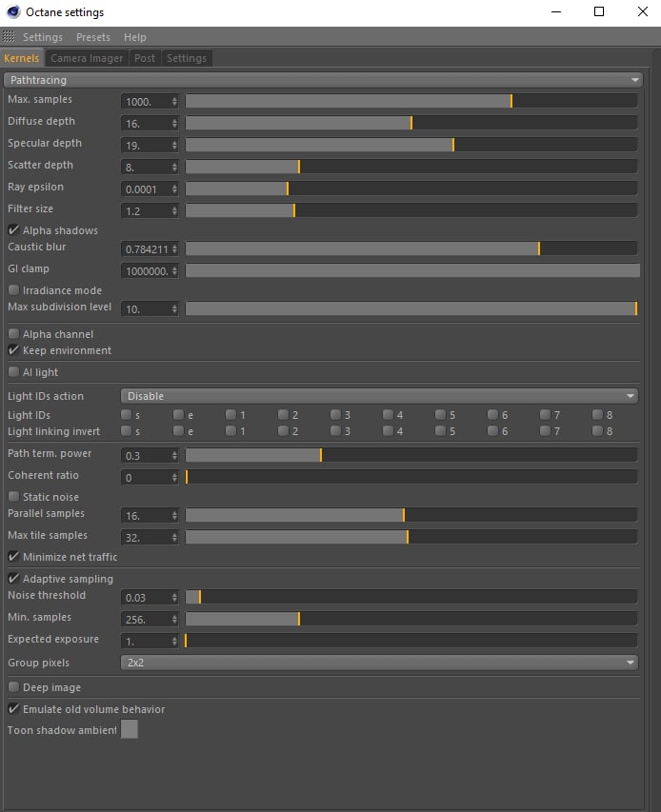Open the Settings menu

tap(43, 37)
